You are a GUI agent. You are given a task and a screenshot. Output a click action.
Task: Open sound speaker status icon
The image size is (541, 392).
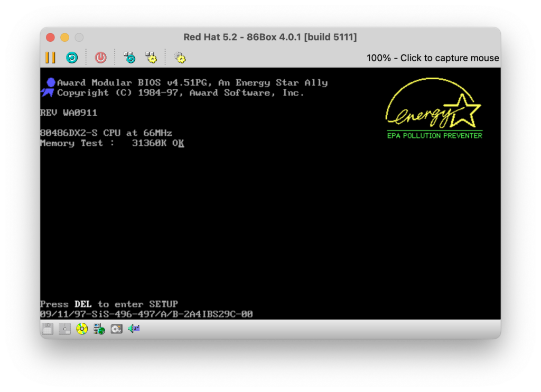(x=134, y=329)
